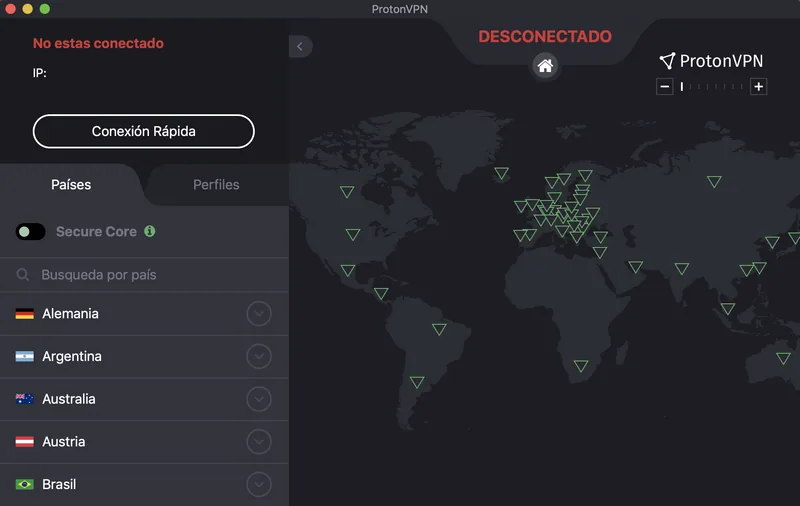The height and width of the screenshot is (506, 800).
Task: Zoom in the map with plus button
Action: (x=759, y=87)
